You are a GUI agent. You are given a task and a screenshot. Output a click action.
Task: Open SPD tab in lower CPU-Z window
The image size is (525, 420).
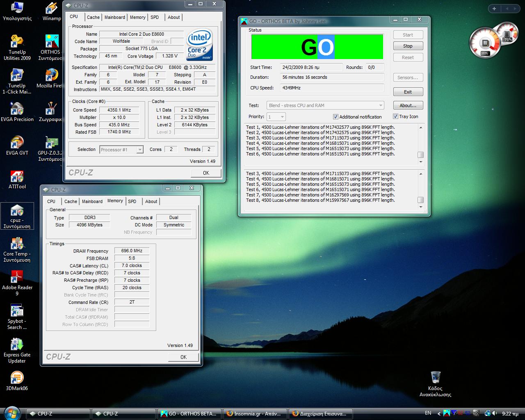tap(132, 201)
